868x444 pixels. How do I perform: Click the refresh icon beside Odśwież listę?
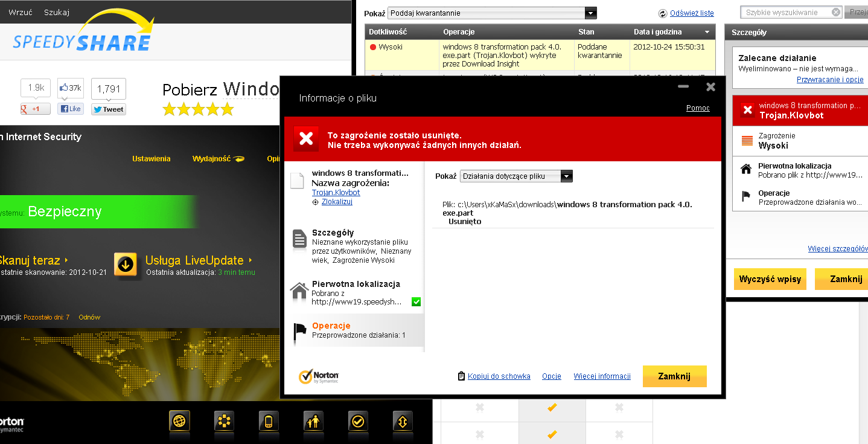(663, 13)
